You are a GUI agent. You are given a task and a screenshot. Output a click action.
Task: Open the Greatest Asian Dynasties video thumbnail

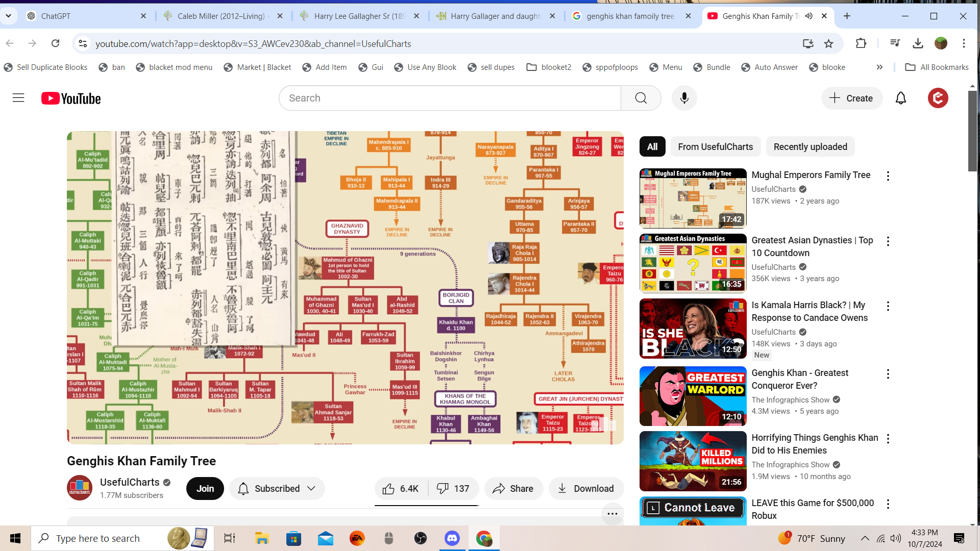[693, 263]
